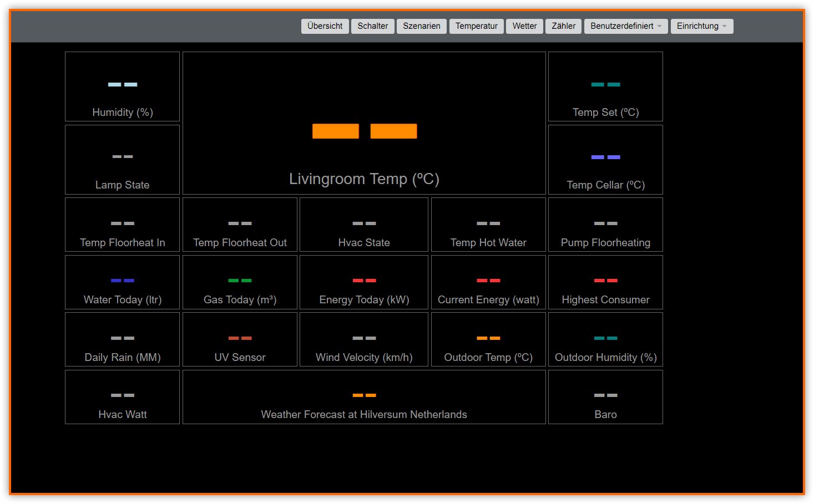
Task: View the Energy Today (kW) gauge
Action: pos(364,282)
